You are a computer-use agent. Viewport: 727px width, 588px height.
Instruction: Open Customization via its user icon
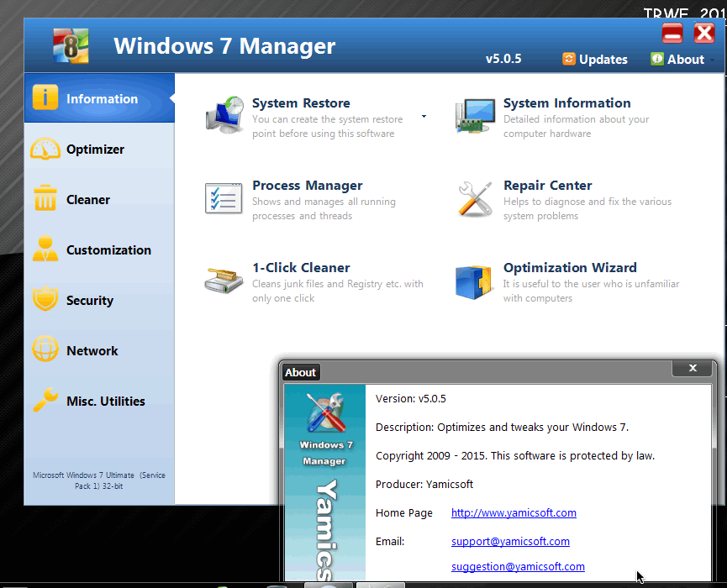45,249
